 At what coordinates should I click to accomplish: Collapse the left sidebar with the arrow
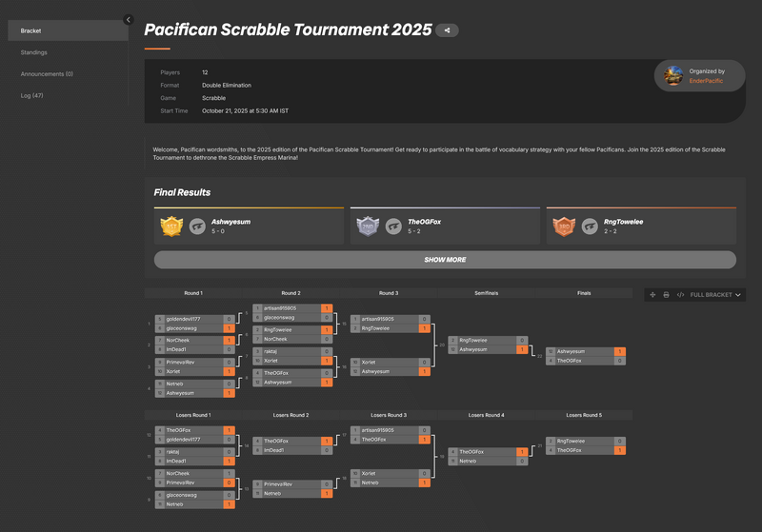(129, 19)
